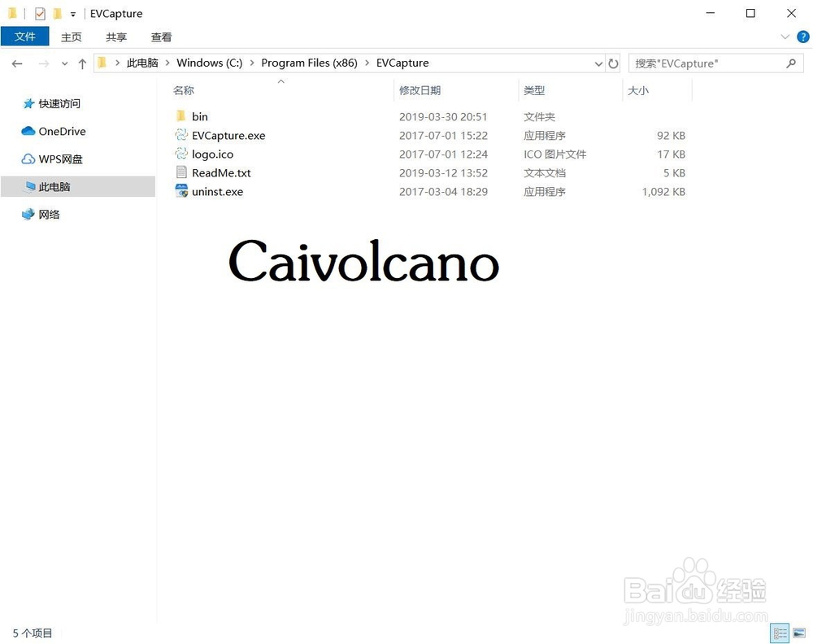Click the OneDrive cloud icon
The image size is (813, 644).
coord(28,131)
